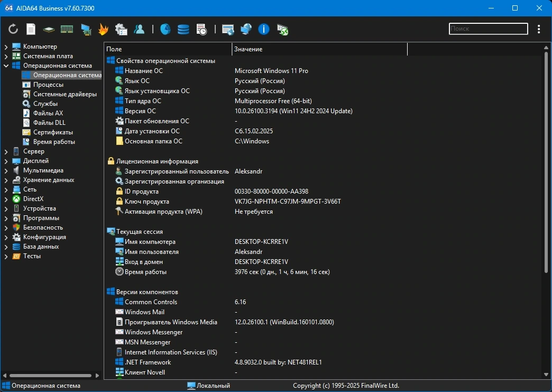Screen dimensions: 552x392
Task: Open the three-dot options menu
Action: 539,29
